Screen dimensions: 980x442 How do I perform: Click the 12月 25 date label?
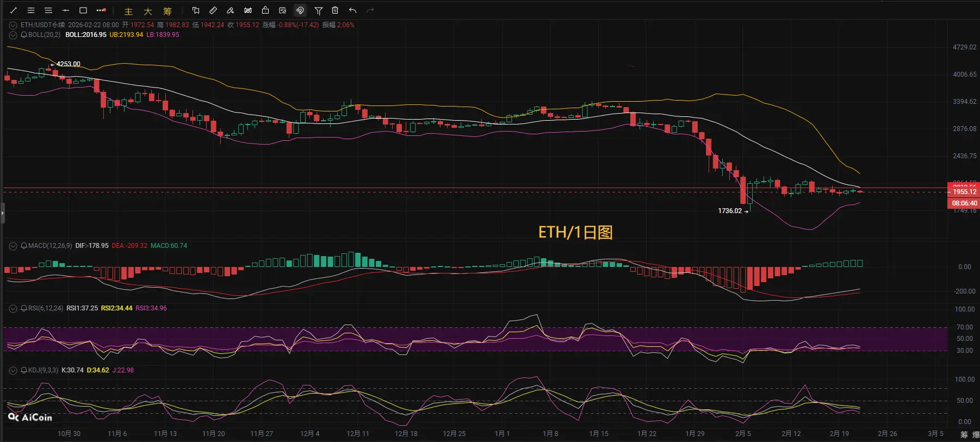click(x=454, y=434)
